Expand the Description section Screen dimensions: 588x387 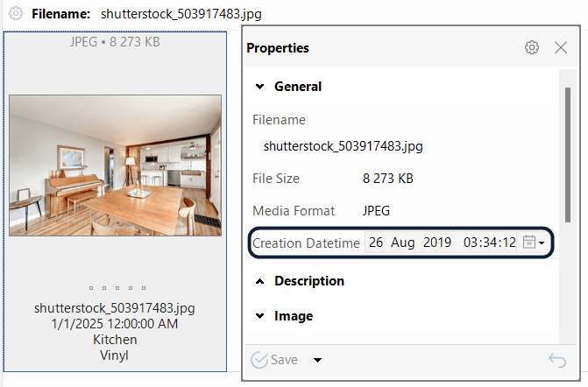tap(259, 281)
